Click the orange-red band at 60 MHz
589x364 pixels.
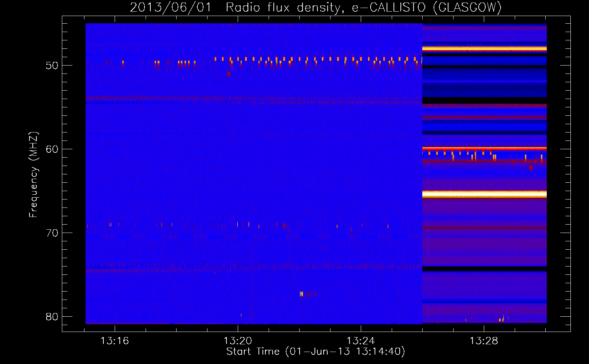pos(485,149)
